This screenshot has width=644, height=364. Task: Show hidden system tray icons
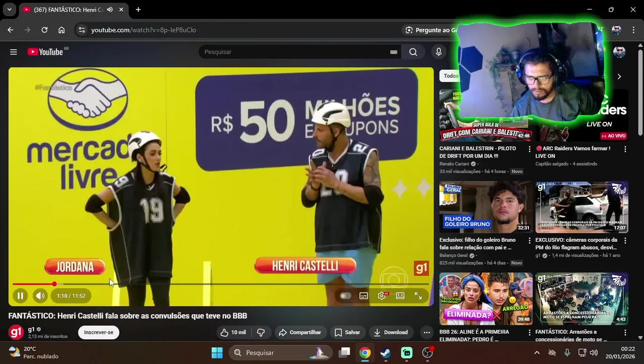point(536,352)
